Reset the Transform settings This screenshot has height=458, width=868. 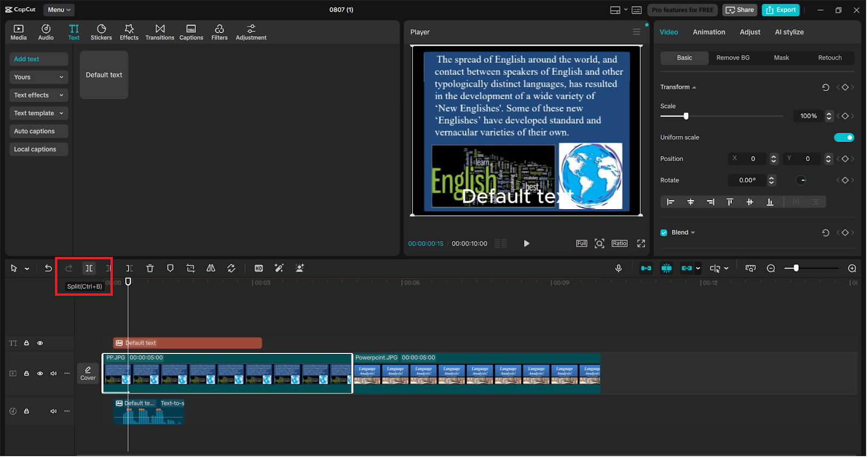(826, 87)
